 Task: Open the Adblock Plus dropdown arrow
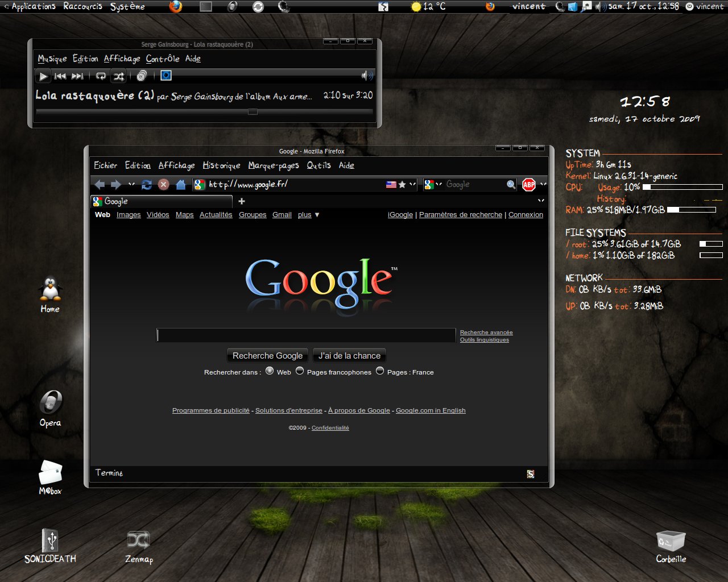543,184
